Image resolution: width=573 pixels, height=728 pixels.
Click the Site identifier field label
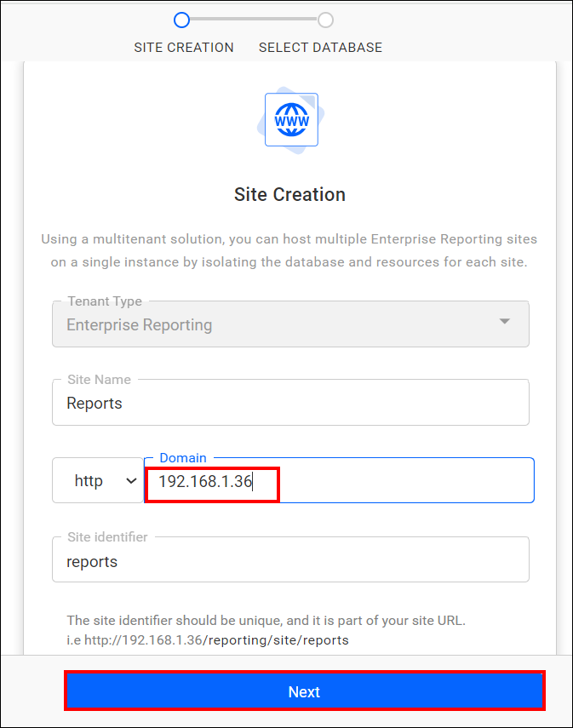pos(107,537)
